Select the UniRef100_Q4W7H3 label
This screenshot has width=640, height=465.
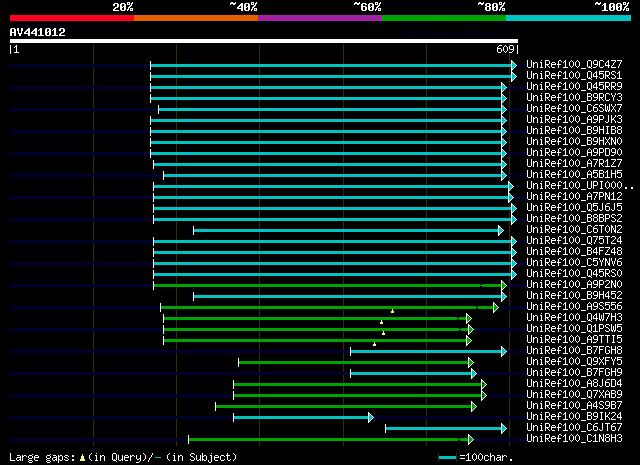pyautogui.click(x=574, y=318)
